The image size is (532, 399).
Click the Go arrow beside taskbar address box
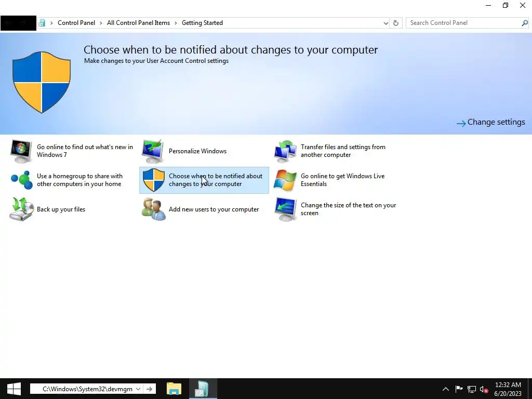(149, 389)
